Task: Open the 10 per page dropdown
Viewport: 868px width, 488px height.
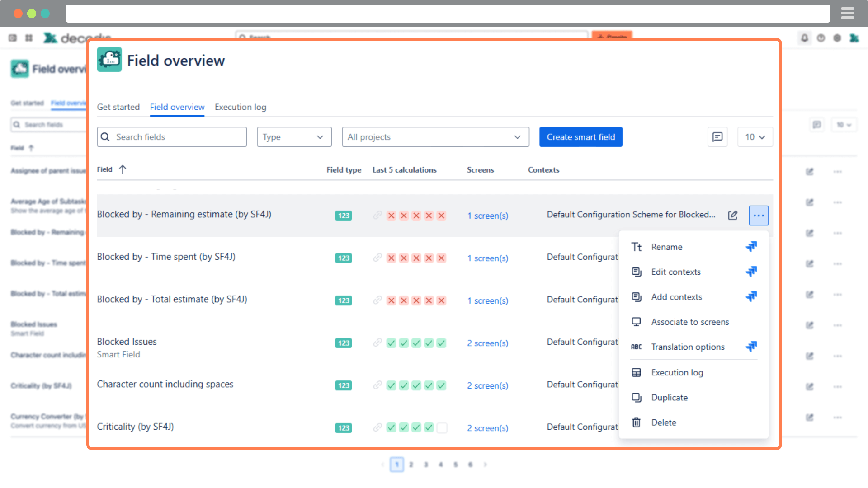Action: click(755, 137)
